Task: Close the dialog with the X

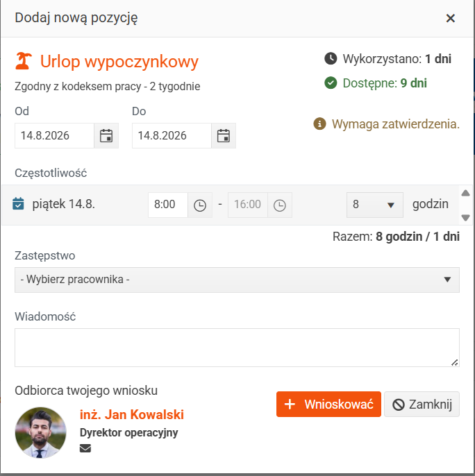Action: 451,18
